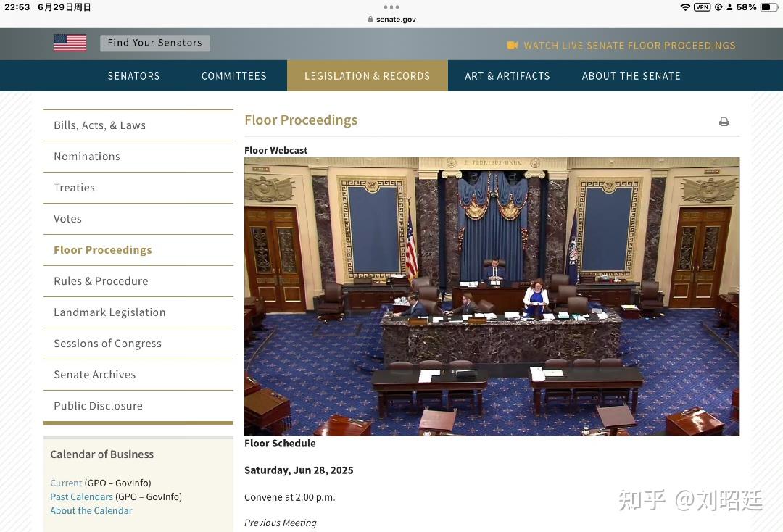Click the print page icon
Screen dimensions: 783x532
[724, 122]
